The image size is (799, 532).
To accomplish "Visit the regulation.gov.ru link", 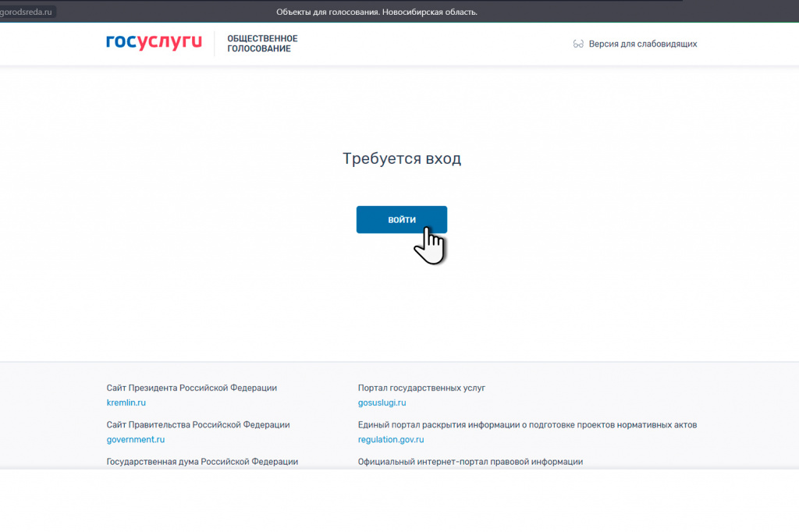I will (x=391, y=439).
